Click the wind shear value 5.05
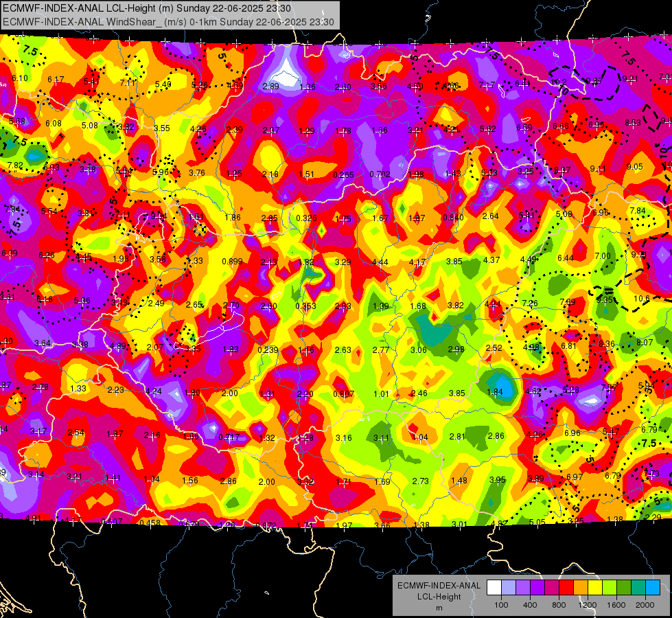The width and height of the screenshot is (672, 618). click(537, 522)
